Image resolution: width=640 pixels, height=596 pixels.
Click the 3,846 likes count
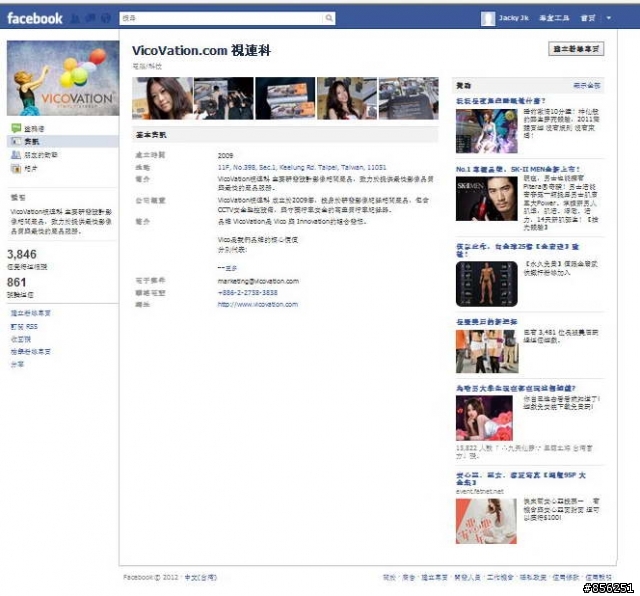22,254
